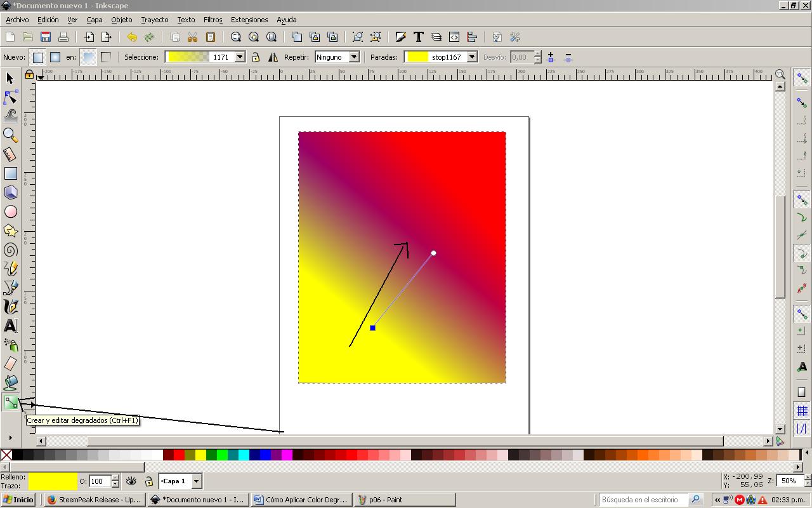Toggle new linear gradient mode
The width and height of the screenshot is (812, 508).
[37, 57]
